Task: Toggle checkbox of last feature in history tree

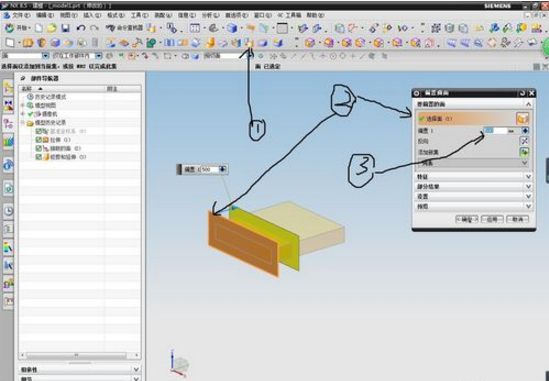Action: coord(39,157)
